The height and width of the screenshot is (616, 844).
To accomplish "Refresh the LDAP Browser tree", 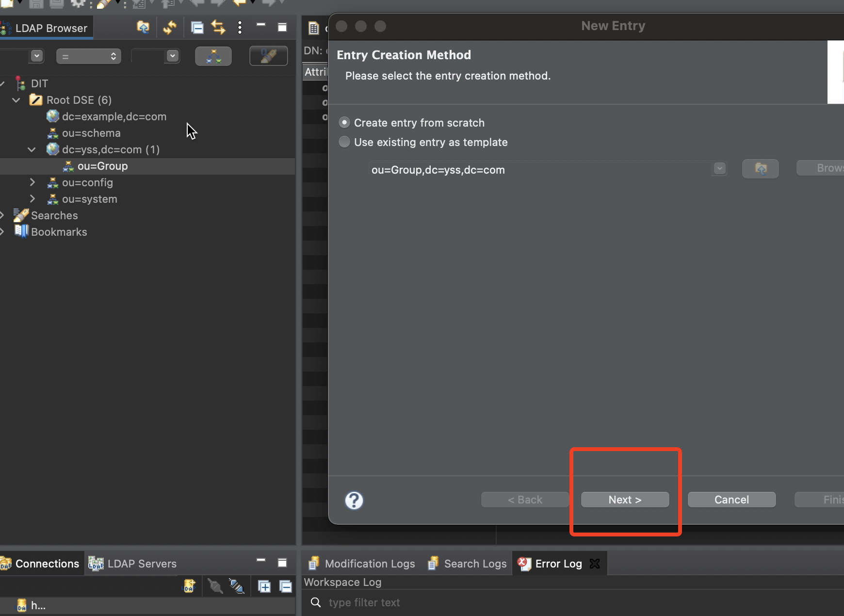I will 170,28.
